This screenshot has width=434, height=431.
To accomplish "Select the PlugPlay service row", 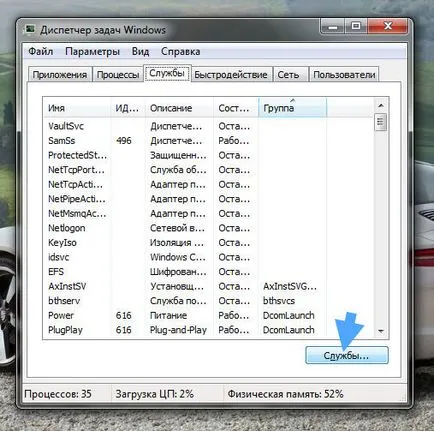I will pos(208,330).
